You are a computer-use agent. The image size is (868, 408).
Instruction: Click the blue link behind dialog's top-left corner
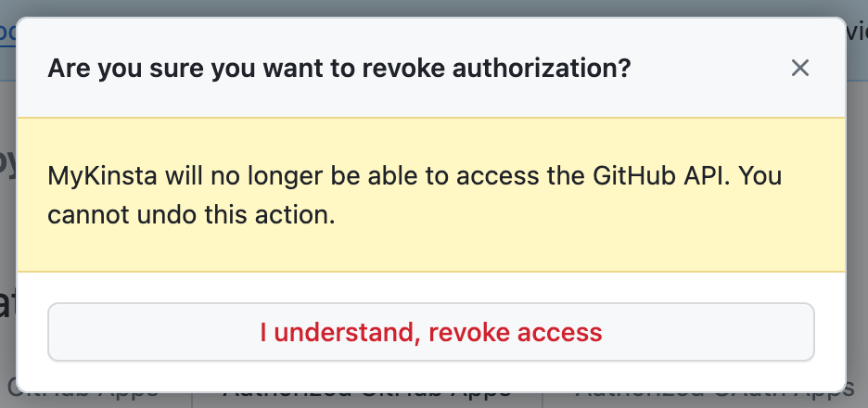[x=7, y=31]
